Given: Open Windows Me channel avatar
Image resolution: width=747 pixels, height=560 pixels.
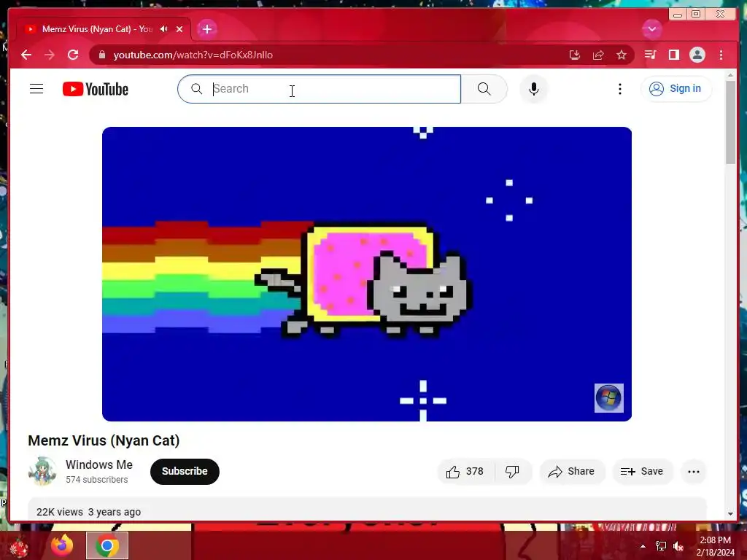Looking at the screenshot, I should [x=42, y=471].
